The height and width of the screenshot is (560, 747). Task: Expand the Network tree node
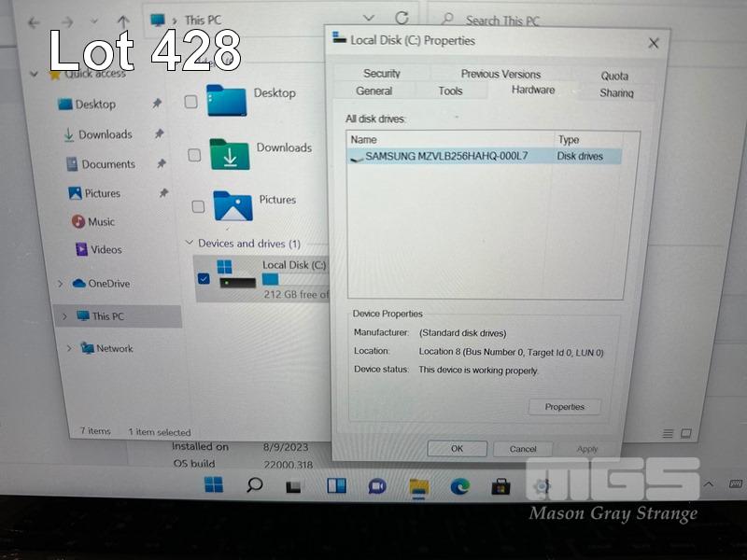coord(67,348)
